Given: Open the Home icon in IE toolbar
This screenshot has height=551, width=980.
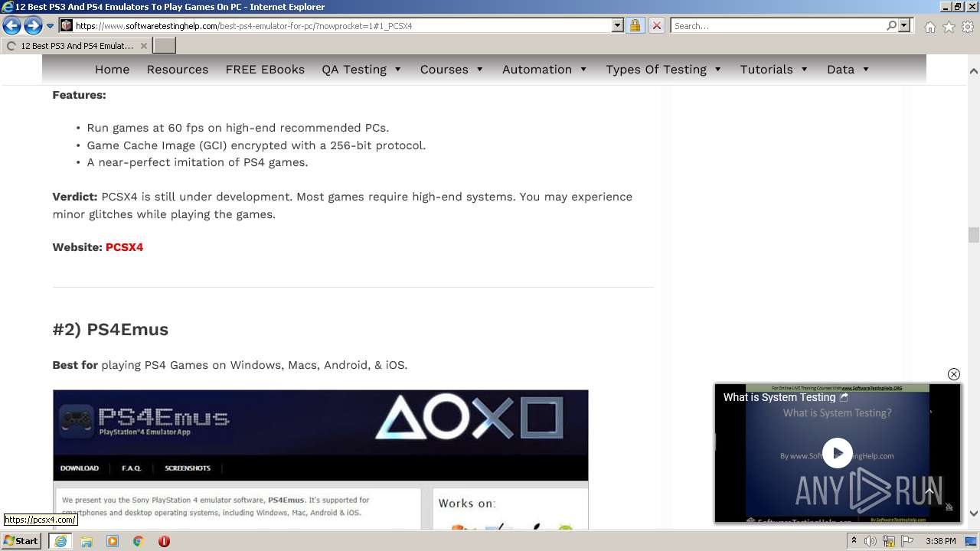Looking at the screenshot, I should (929, 27).
